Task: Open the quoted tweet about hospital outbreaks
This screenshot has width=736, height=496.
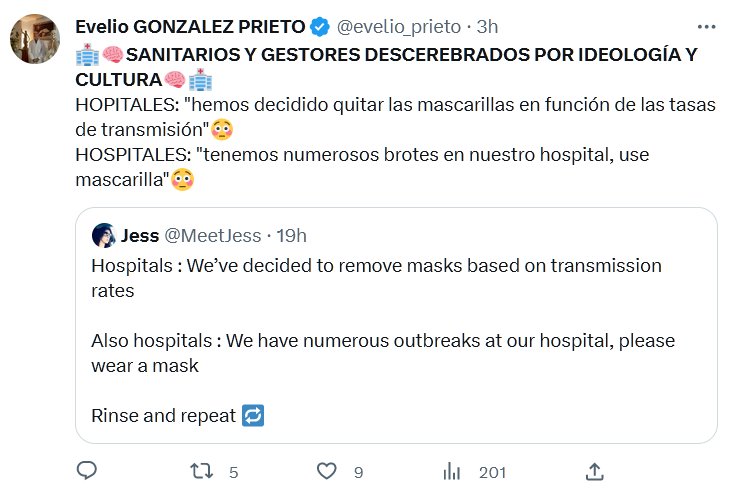Action: coord(395,340)
